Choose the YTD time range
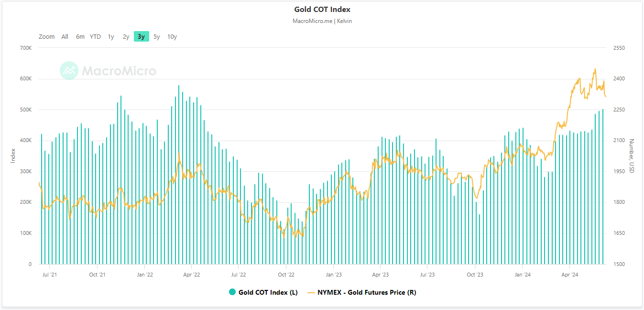 click(96, 37)
